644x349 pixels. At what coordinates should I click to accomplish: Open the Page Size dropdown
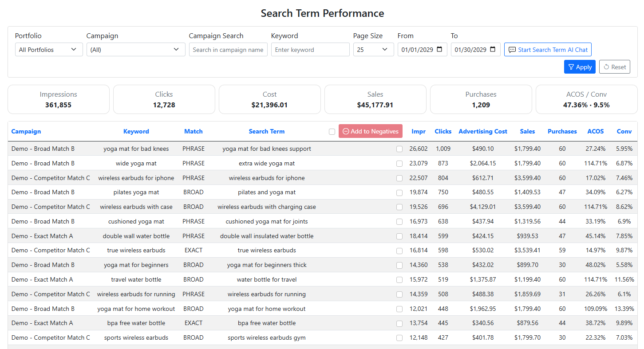coord(373,50)
